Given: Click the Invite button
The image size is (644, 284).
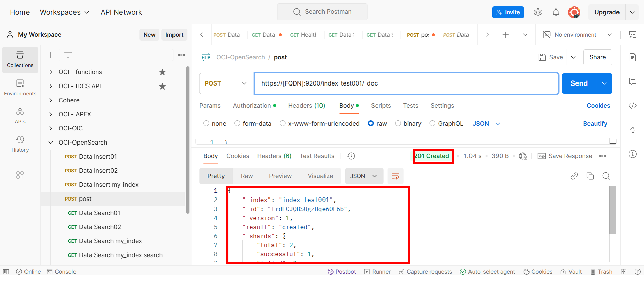Looking at the screenshot, I should coord(508,12).
